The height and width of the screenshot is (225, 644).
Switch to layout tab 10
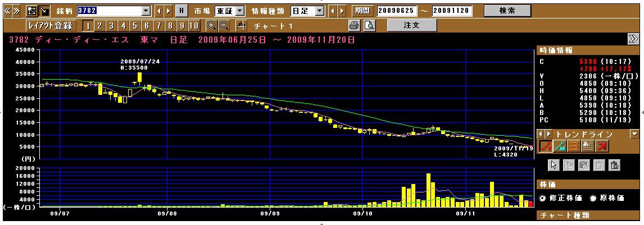(x=194, y=26)
